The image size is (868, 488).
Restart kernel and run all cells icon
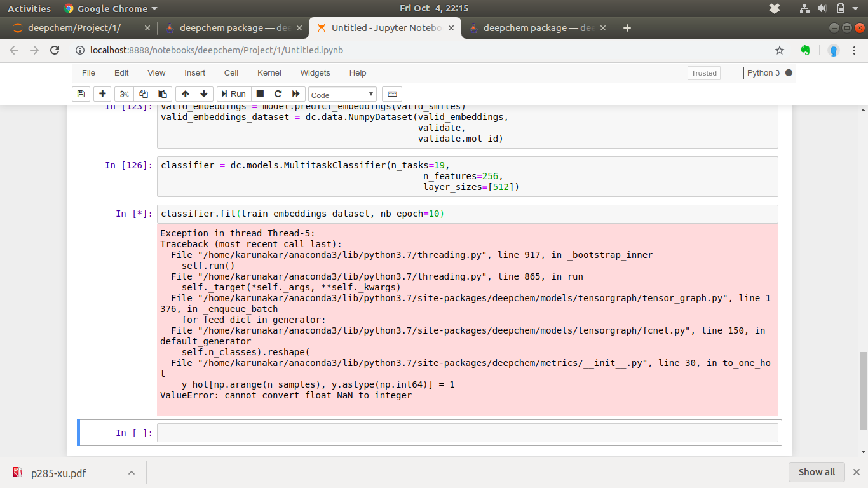point(295,93)
